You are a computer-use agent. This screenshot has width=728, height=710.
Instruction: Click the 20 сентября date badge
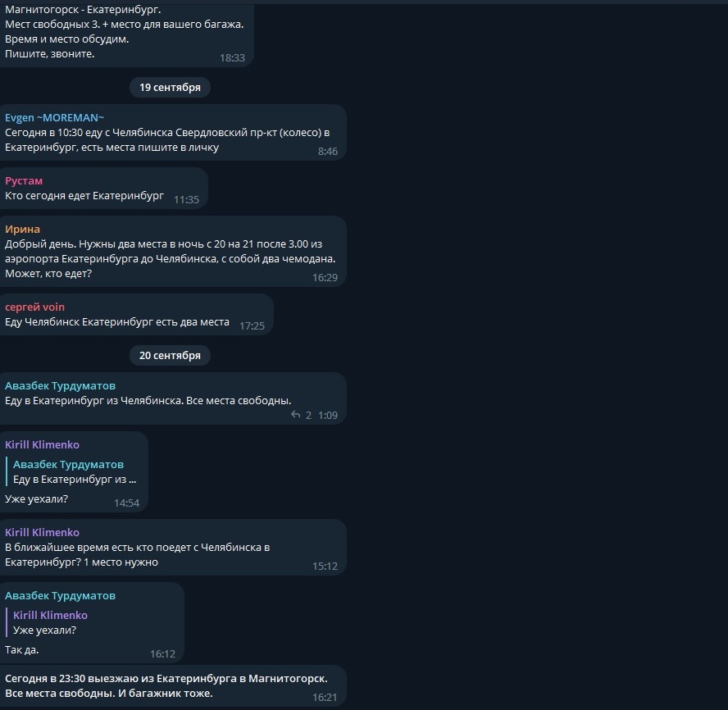(170, 355)
